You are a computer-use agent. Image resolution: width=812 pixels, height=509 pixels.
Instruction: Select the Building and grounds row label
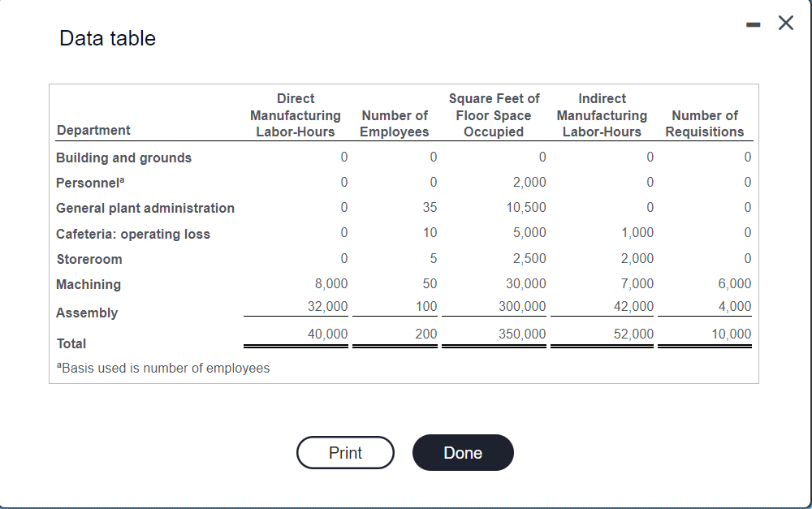123,157
